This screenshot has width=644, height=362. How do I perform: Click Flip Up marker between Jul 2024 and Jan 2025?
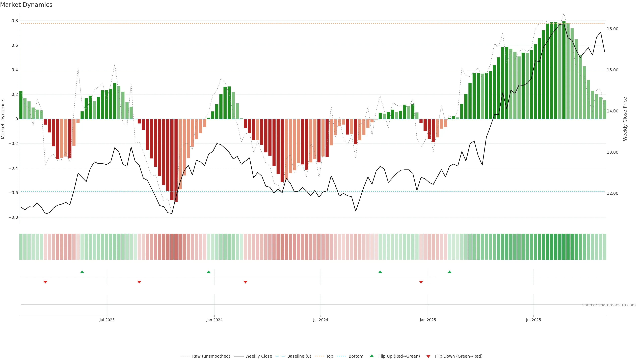pyautogui.click(x=380, y=272)
